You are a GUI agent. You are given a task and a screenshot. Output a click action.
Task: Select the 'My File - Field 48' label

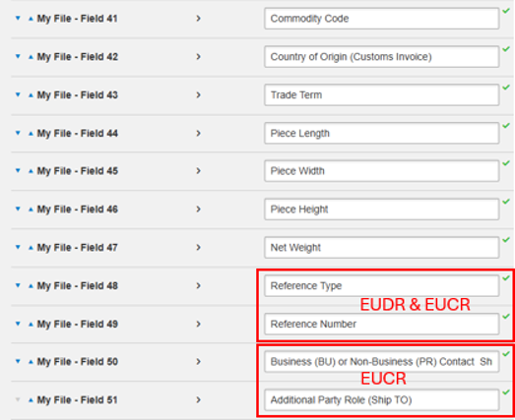[x=77, y=286]
